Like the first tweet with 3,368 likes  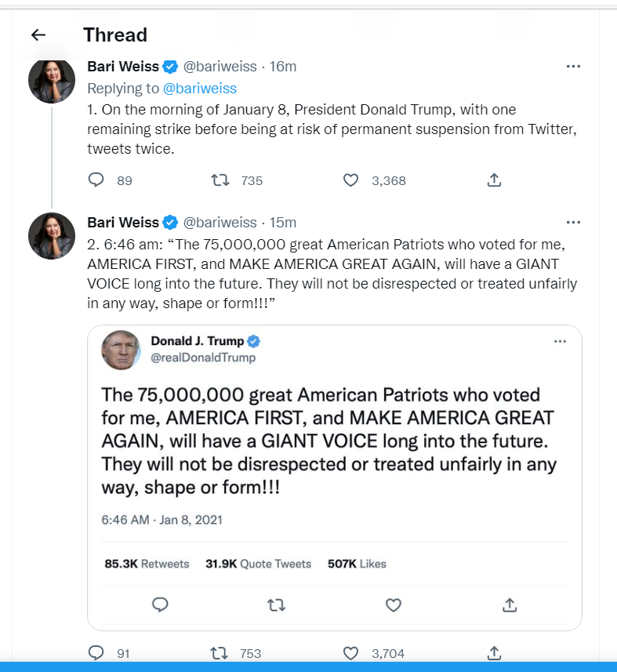[x=351, y=180]
